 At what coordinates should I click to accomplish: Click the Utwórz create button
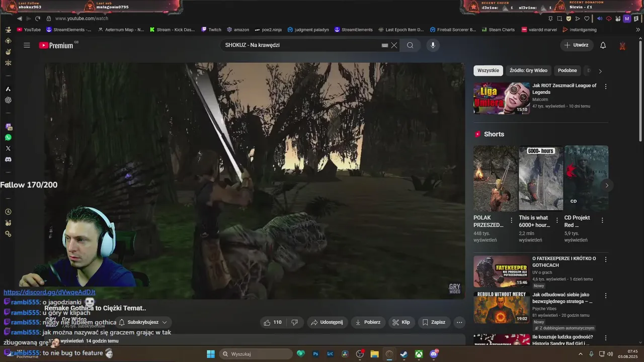coord(576,45)
